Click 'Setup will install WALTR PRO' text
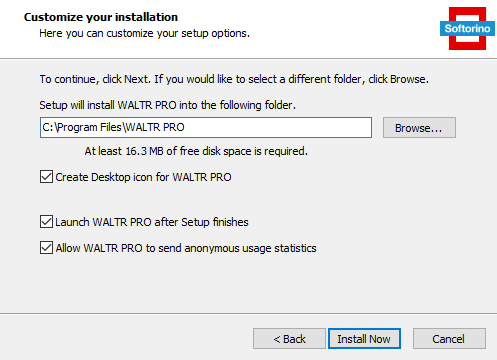Screen dimensions: 497x360 tap(167, 105)
